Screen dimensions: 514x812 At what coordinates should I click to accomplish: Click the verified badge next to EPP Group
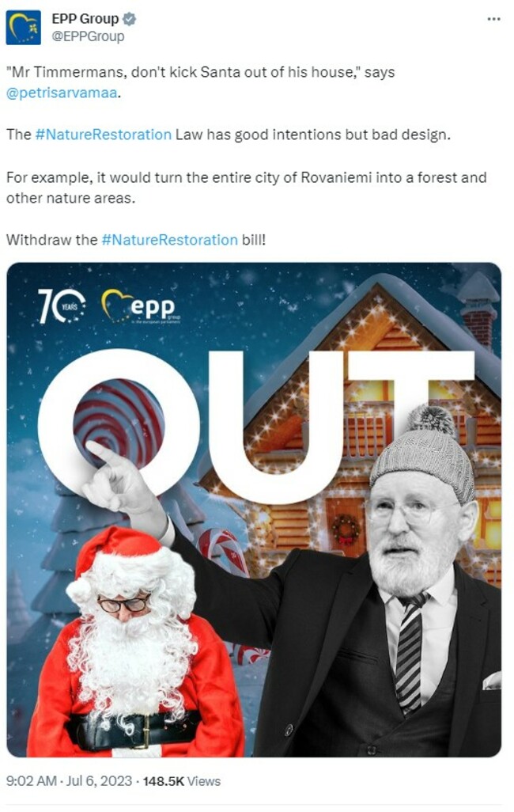pos(130,19)
